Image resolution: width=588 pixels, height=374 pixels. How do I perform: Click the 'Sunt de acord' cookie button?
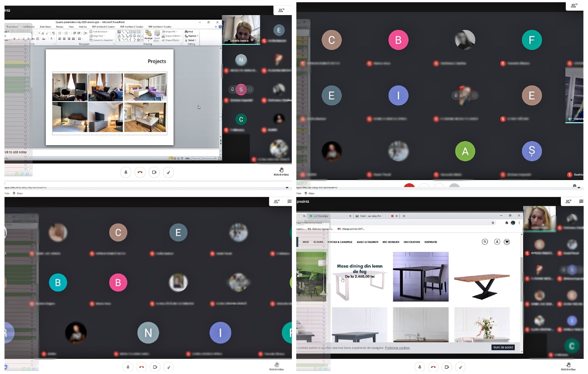(x=503, y=348)
